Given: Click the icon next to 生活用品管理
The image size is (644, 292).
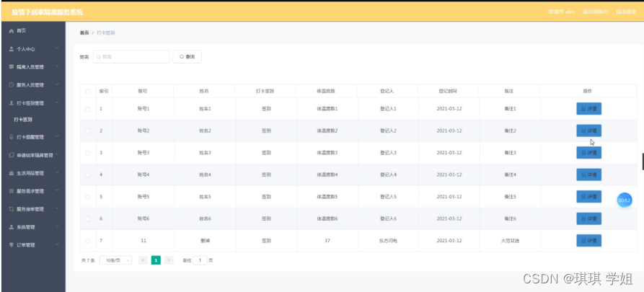Looking at the screenshot, I should click(12, 173).
